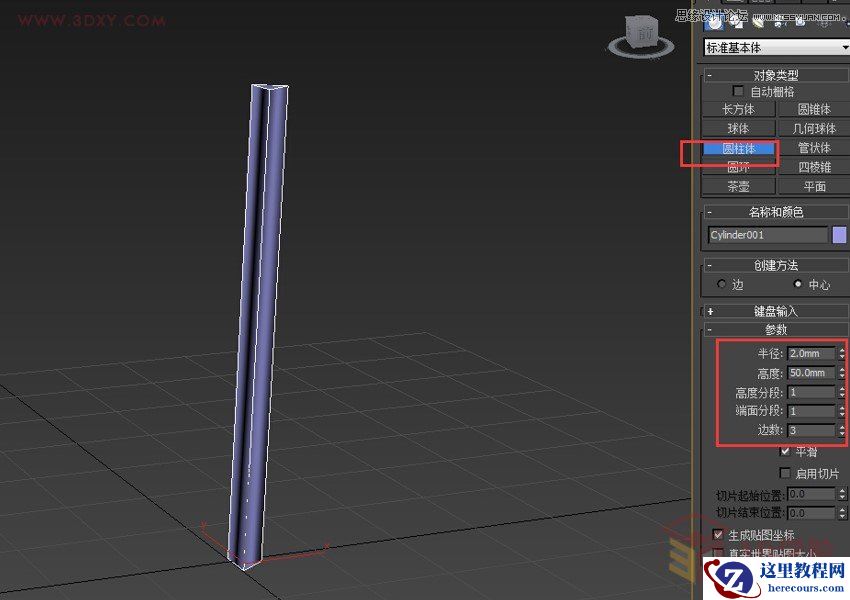
Task: Select the Helpers category icon
Action: pos(798,24)
